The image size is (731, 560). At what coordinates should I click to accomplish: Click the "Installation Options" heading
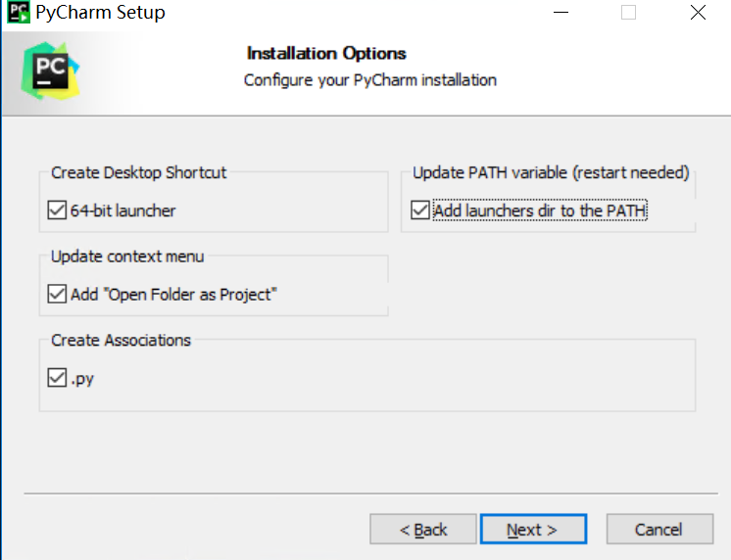point(326,54)
